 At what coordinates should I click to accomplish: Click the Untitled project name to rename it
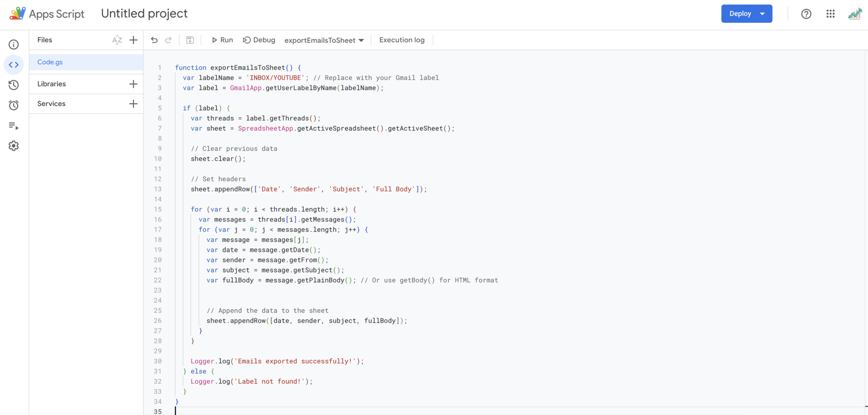coord(144,13)
